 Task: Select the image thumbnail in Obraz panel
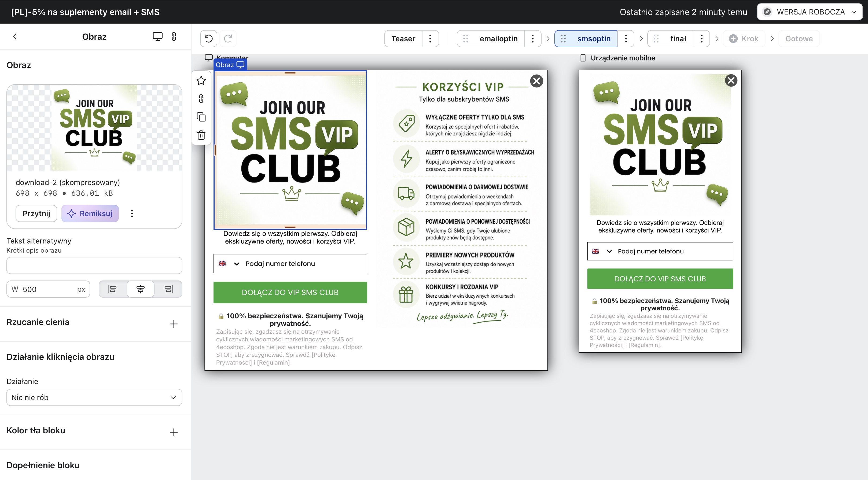point(94,128)
